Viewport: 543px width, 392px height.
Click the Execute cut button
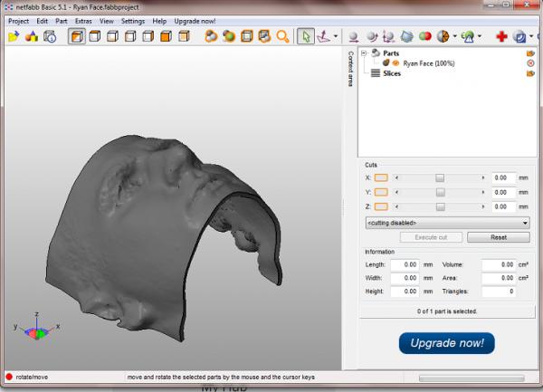[431, 237]
